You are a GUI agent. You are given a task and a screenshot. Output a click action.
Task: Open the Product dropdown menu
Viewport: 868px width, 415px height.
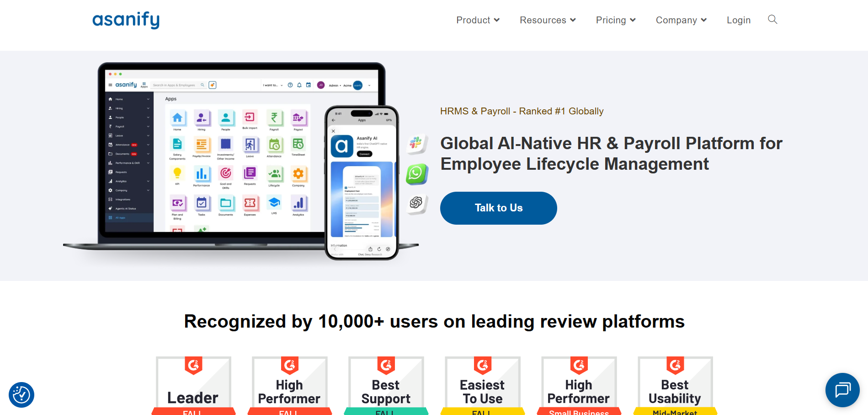coord(478,20)
